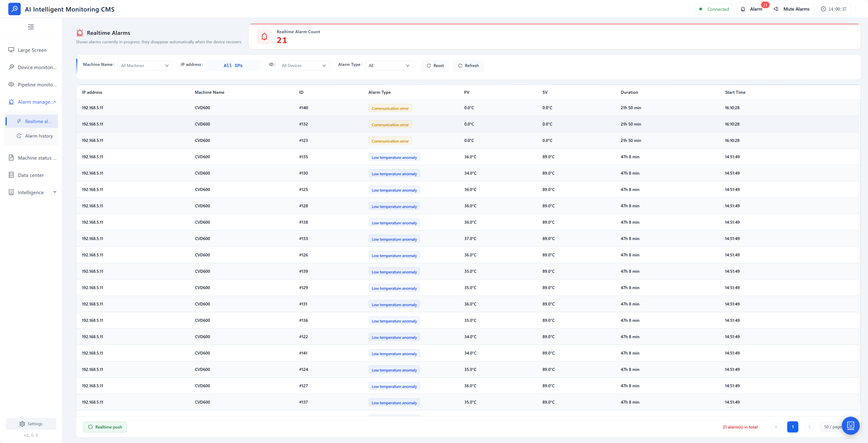The image size is (868, 443).
Task: Click the Duration column header
Action: coord(629,92)
